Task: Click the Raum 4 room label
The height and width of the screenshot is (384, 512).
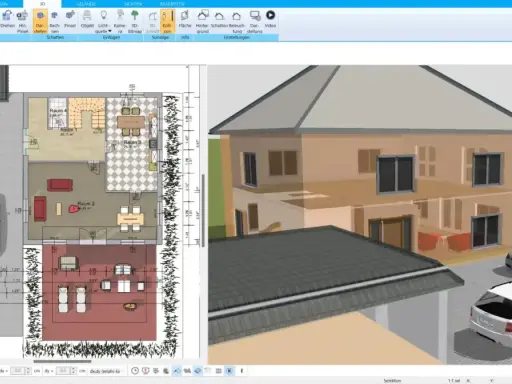Action: tap(58, 110)
